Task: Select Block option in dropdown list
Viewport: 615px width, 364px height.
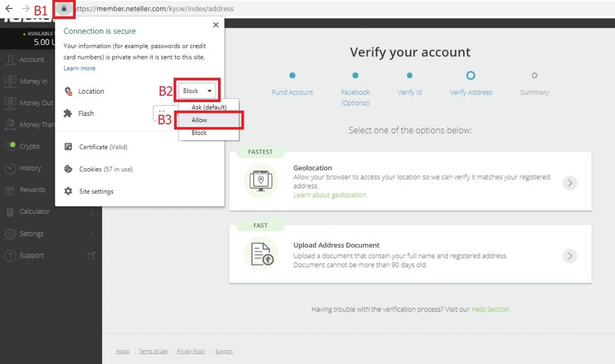Action: (199, 133)
